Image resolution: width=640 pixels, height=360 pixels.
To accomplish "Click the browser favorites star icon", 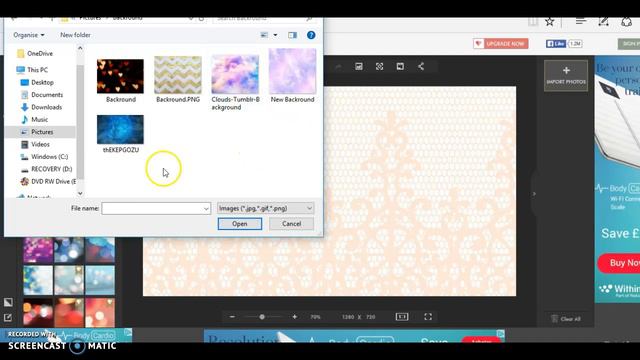I will (x=550, y=22).
